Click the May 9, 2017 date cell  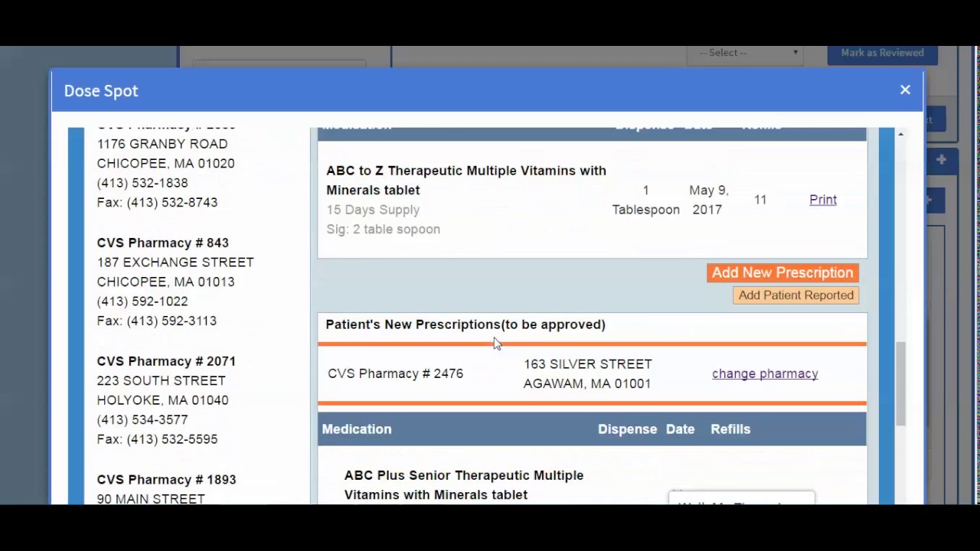coord(708,200)
